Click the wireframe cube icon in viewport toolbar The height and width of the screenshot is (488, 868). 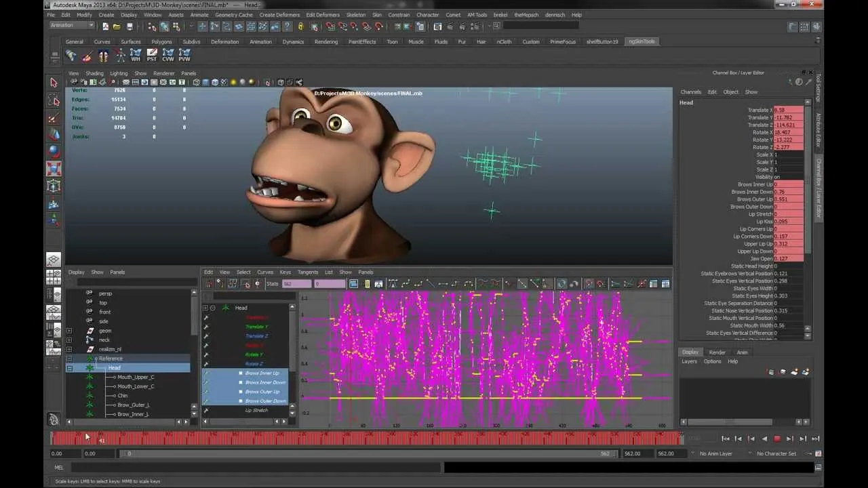click(x=196, y=83)
